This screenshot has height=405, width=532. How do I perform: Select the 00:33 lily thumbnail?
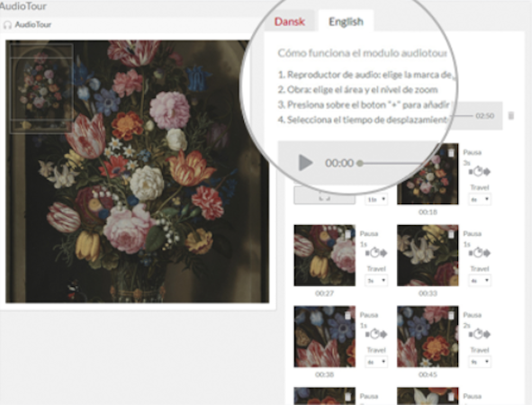(x=428, y=255)
